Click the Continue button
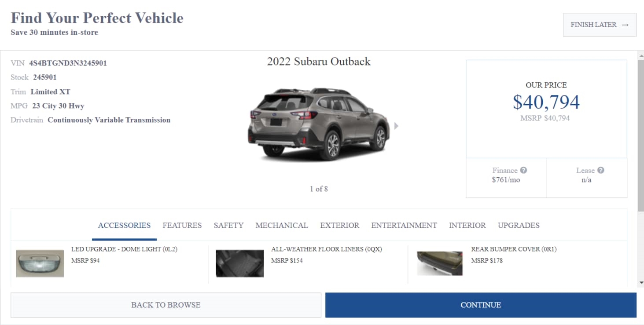The width and height of the screenshot is (644, 325). (481, 305)
